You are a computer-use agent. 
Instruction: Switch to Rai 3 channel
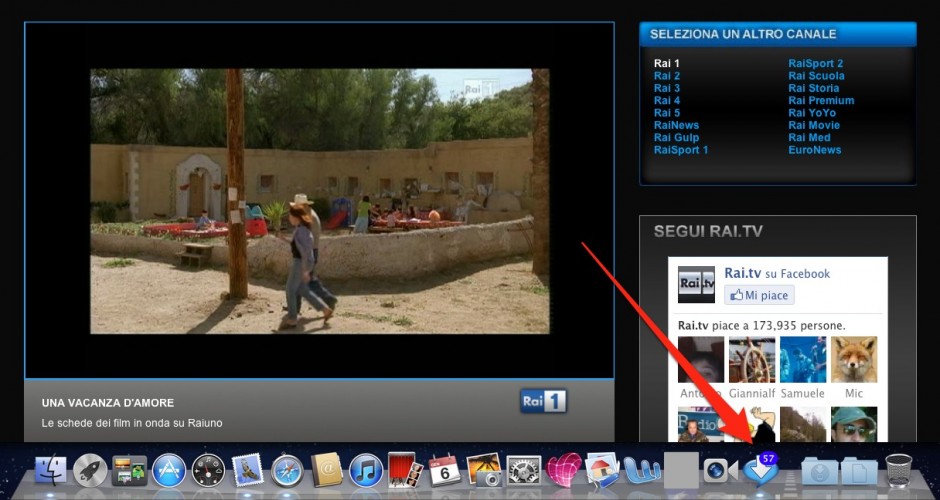click(667, 88)
